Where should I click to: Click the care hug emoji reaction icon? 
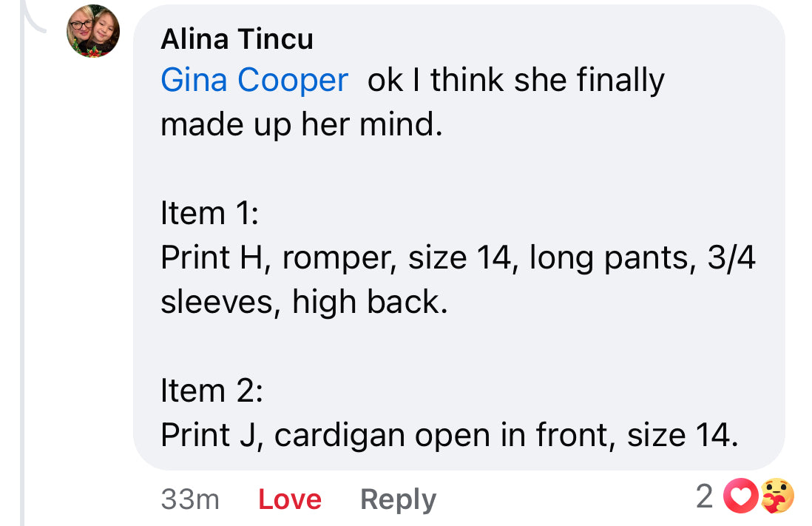point(777,497)
